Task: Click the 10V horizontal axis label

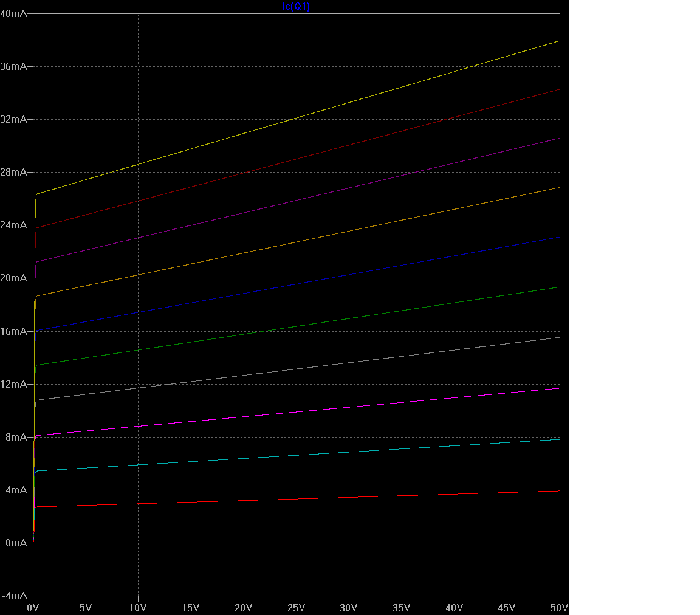Action: point(138,608)
